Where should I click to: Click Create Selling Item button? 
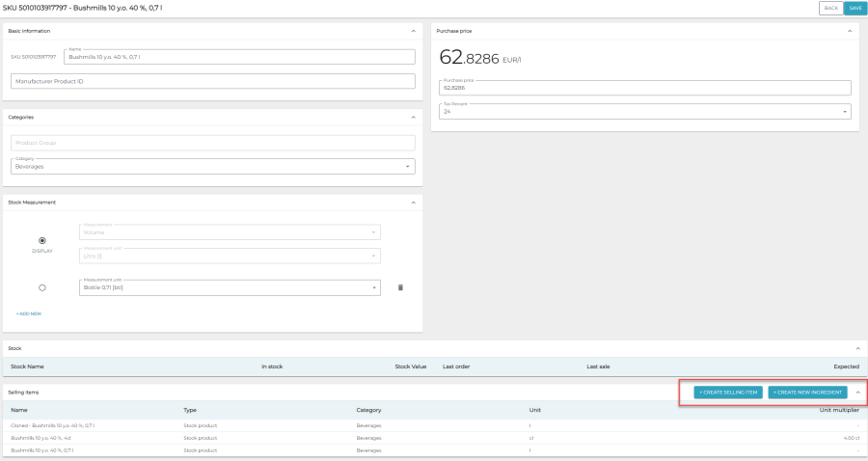pyautogui.click(x=728, y=393)
